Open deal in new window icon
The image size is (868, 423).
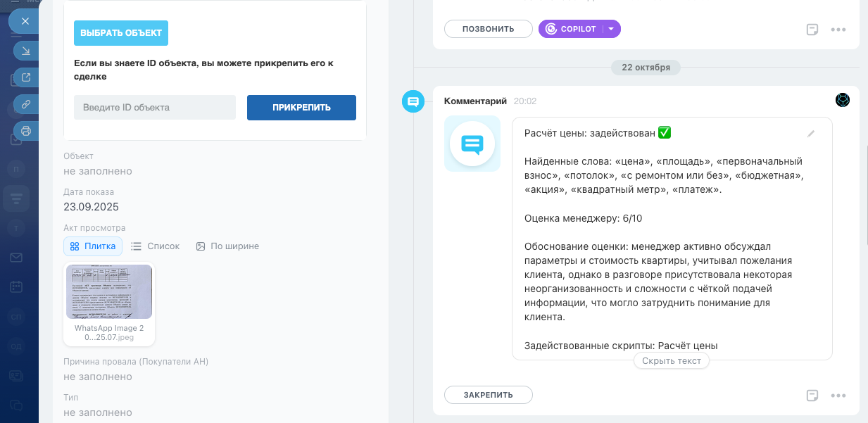click(x=26, y=77)
